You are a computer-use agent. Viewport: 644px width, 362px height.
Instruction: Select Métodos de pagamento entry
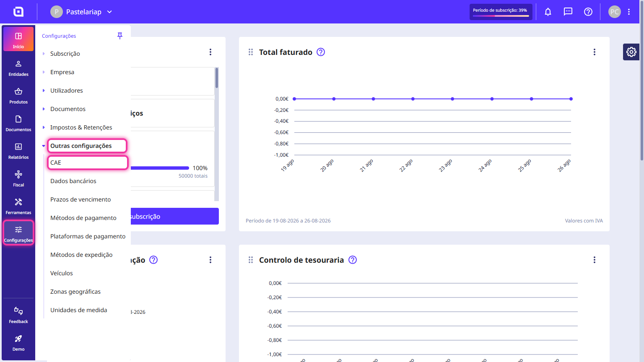83,218
